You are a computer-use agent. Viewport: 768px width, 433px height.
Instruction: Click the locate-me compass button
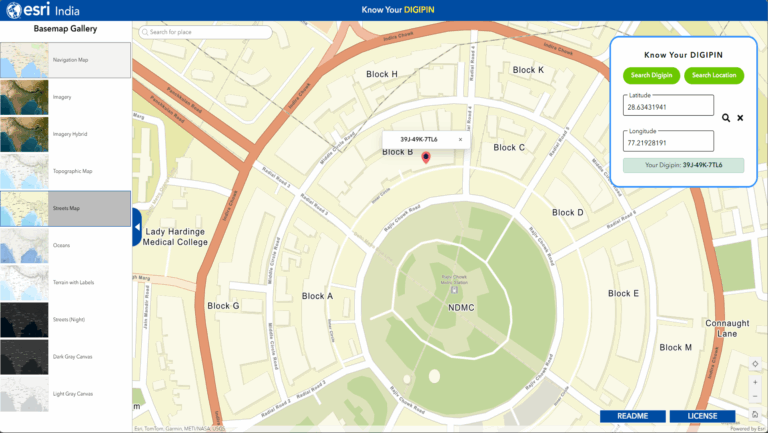pos(755,364)
